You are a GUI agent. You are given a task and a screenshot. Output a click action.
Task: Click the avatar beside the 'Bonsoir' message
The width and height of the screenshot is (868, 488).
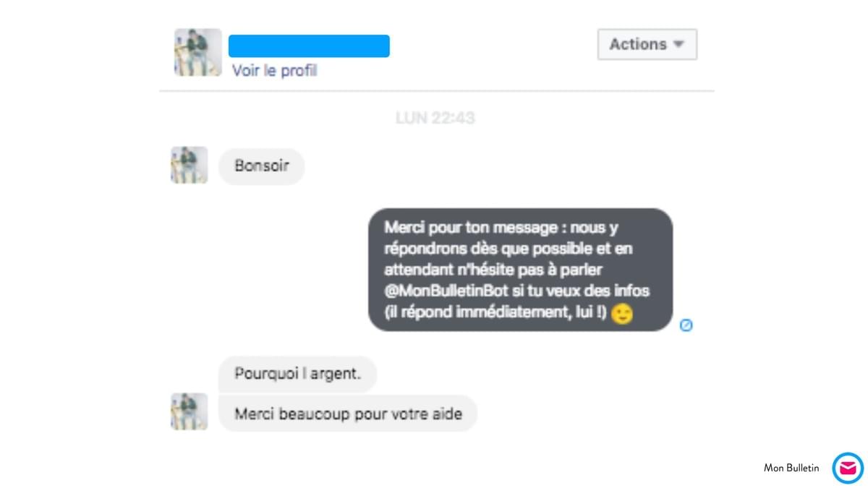click(189, 165)
